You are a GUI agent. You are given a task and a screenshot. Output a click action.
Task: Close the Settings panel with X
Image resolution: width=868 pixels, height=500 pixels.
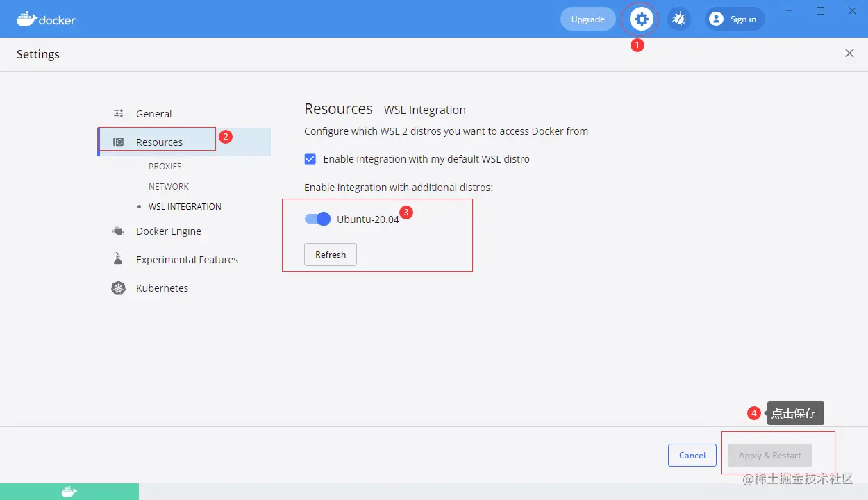(x=849, y=53)
